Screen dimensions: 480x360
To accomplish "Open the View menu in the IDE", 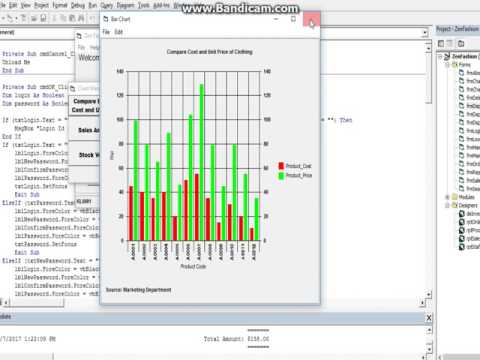I will click(x=25, y=5).
